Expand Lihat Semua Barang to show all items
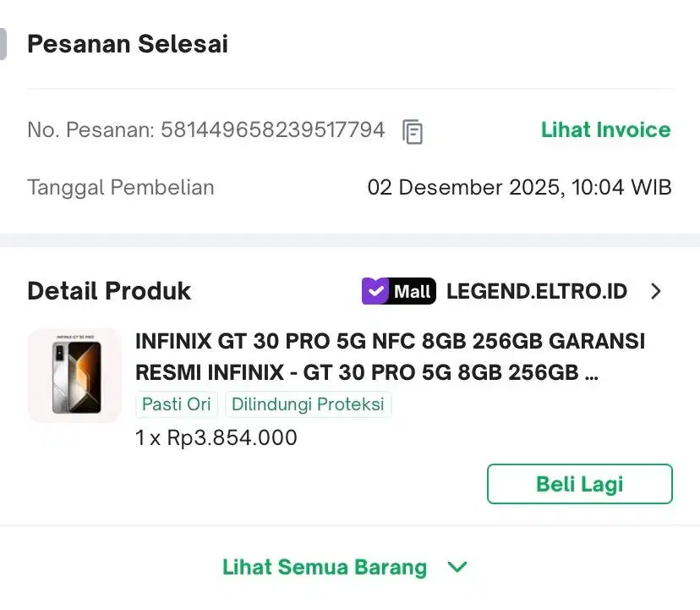The image size is (700, 610). pos(324,568)
